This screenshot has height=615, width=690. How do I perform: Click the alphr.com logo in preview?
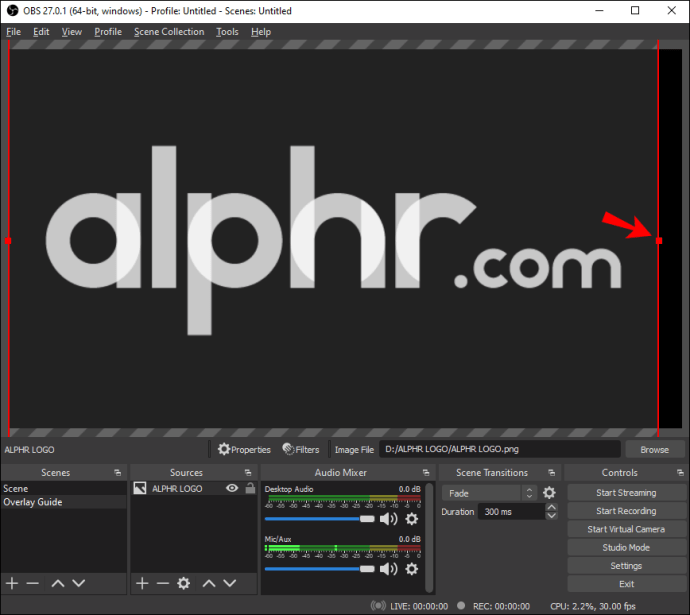pyautogui.click(x=333, y=240)
